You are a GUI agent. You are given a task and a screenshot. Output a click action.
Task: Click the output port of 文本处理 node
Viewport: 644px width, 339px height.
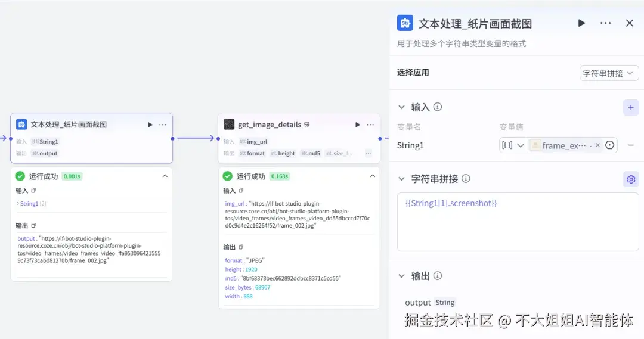(x=172, y=139)
